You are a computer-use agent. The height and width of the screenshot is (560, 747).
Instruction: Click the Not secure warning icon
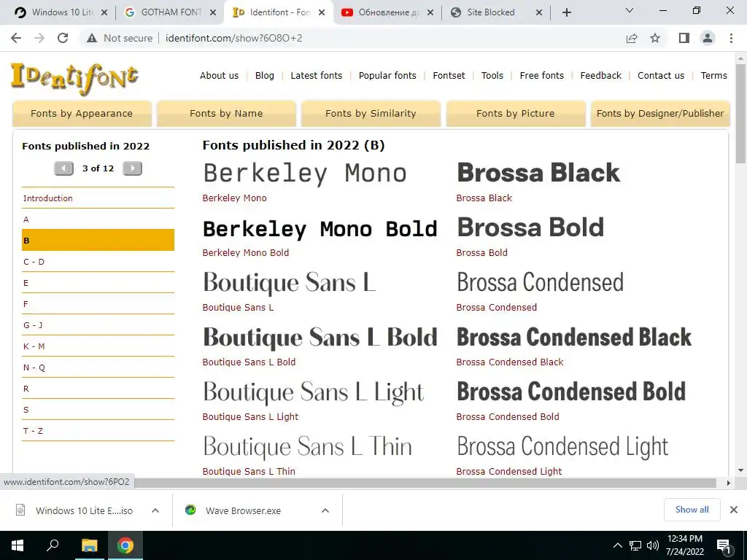pos(92,38)
